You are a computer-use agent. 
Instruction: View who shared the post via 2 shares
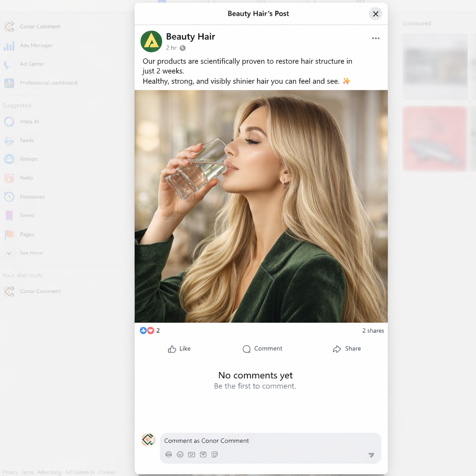(373, 331)
